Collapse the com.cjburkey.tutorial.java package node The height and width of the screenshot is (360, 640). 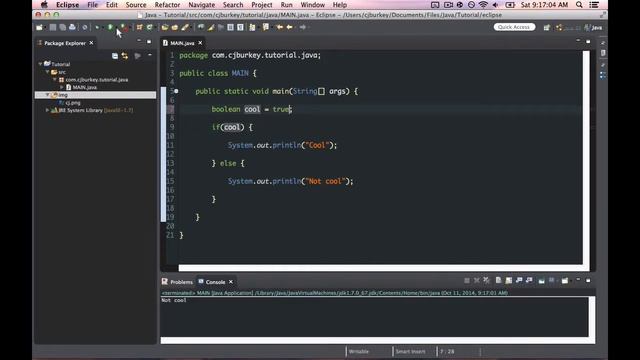(54, 80)
